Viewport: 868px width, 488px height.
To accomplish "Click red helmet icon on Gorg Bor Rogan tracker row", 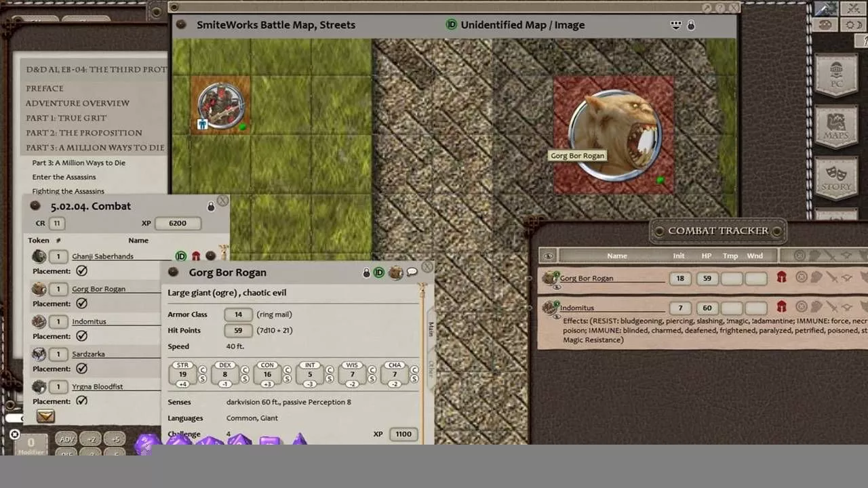I will 781,277.
